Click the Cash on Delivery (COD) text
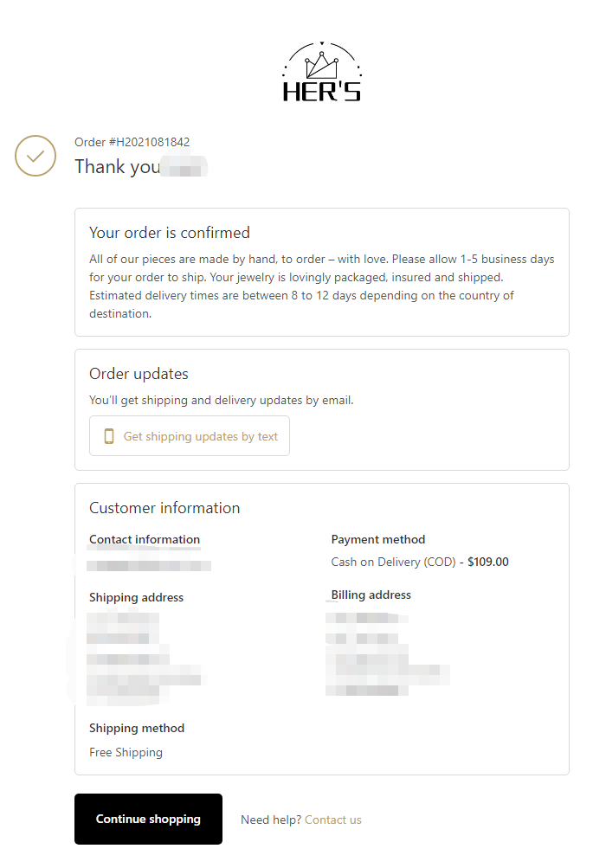This screenshot has height=868, width=593. coord(393,562)
